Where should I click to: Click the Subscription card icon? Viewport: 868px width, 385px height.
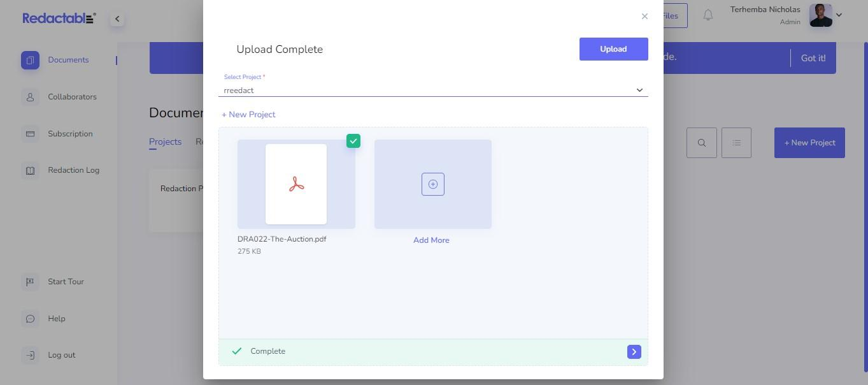click(x=30, y=134)
